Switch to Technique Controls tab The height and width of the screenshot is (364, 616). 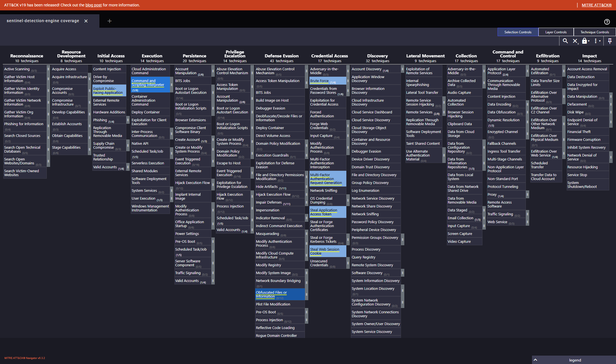[x=595, y=32]
